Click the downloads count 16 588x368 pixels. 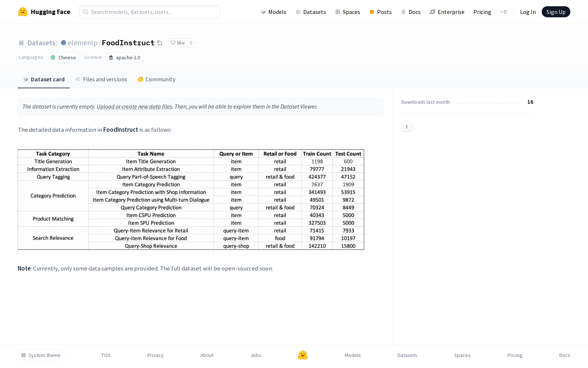pyautogui.click(x=530, y=102)
